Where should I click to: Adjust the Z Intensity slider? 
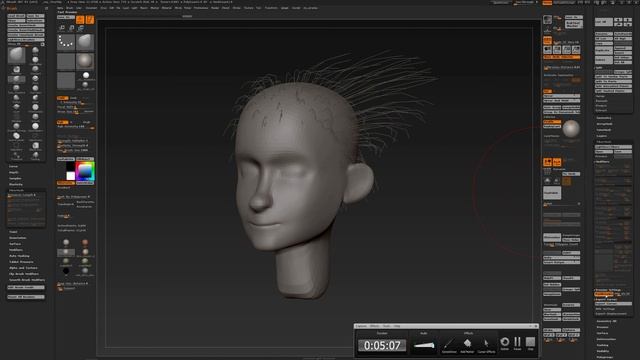[x=76, y=102]
